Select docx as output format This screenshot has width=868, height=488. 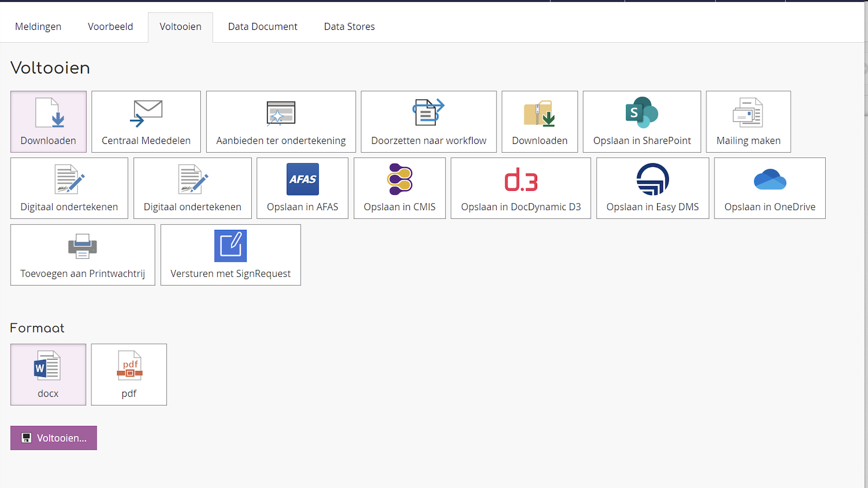click(x=48, y=374)
